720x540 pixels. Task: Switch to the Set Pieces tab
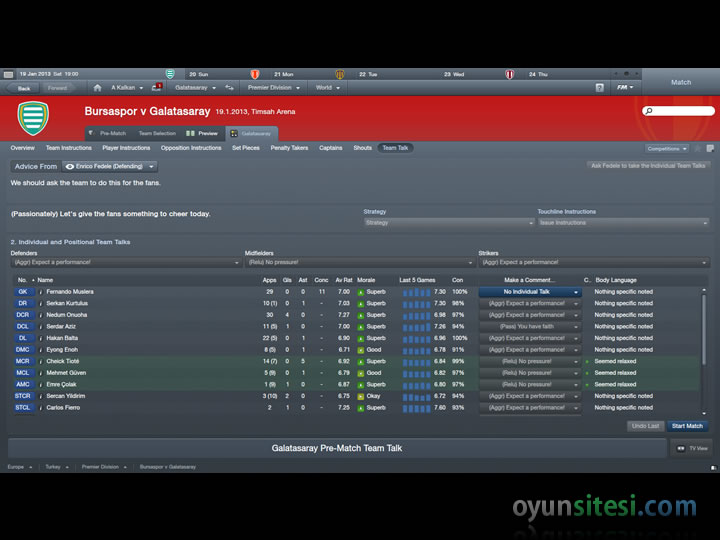tap(246, 148)
